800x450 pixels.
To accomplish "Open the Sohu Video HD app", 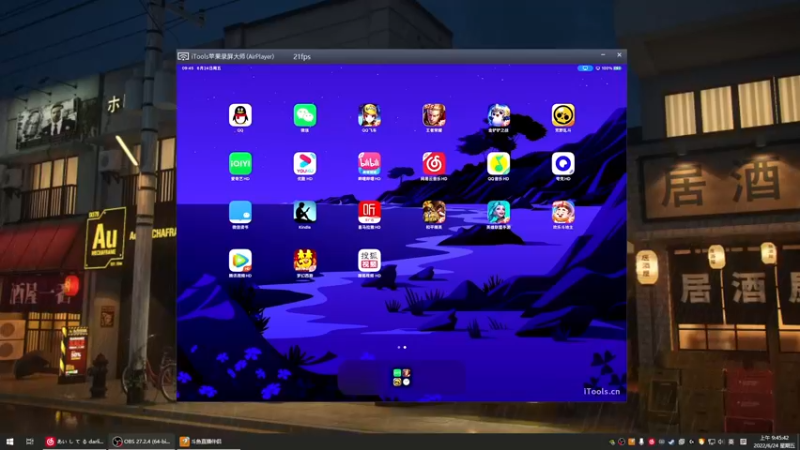I will 369,260.
